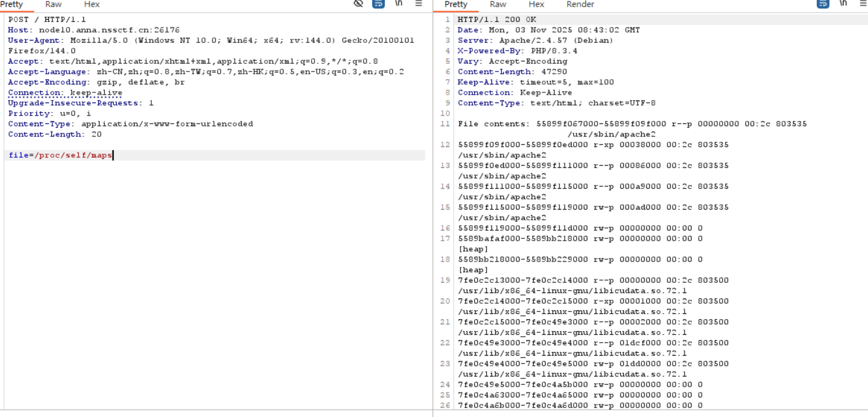
Task: Switch to request Raw tab
Action: pyautogui.click(x=54, y=4)
